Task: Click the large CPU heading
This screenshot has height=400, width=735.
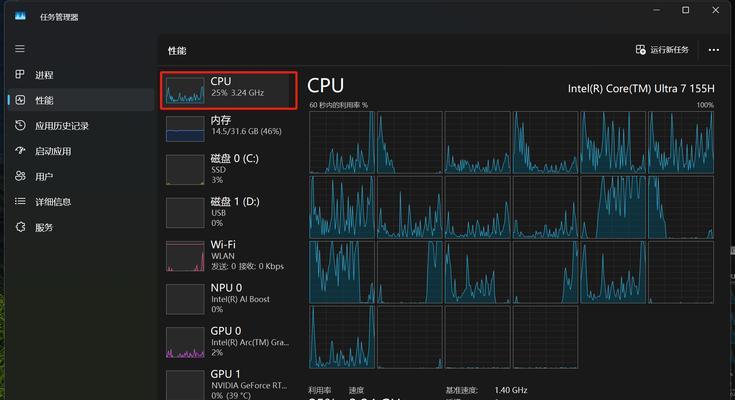Action: [325, 85]
